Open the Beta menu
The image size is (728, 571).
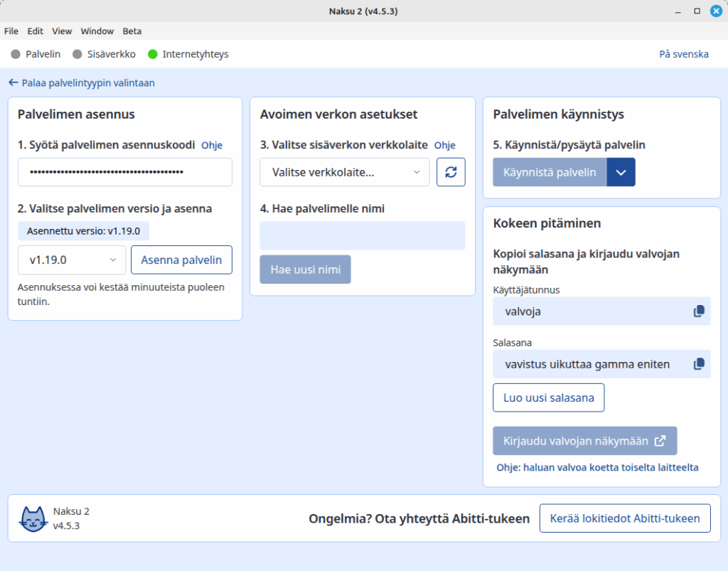pyautogui.click(x=132, y=31)
